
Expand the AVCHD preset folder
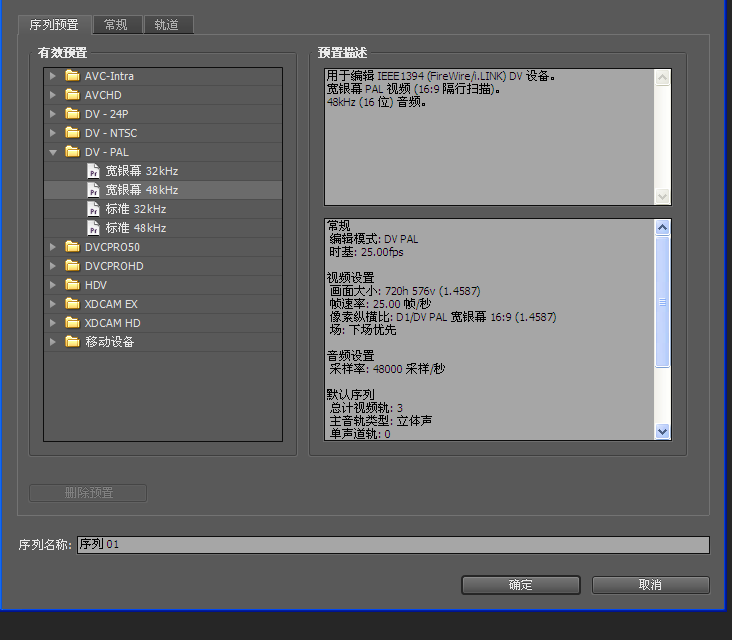(x=53, y=95)
